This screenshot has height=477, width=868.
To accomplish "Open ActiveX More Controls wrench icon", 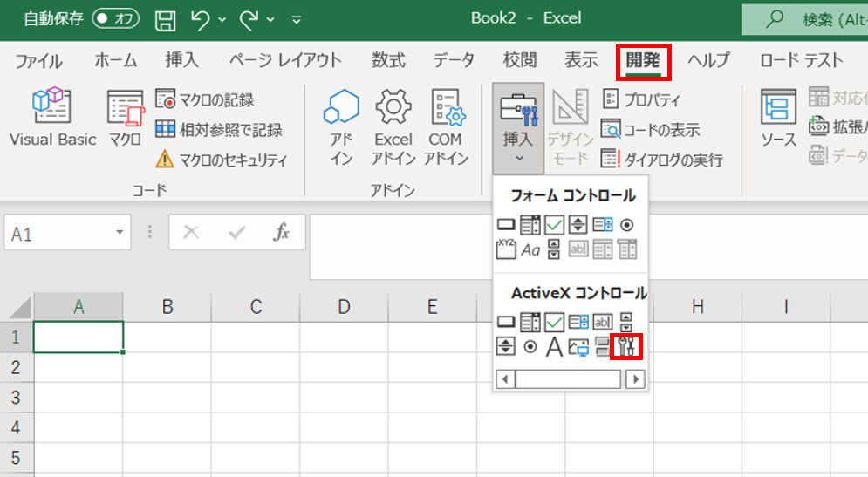I will point(626,347).
